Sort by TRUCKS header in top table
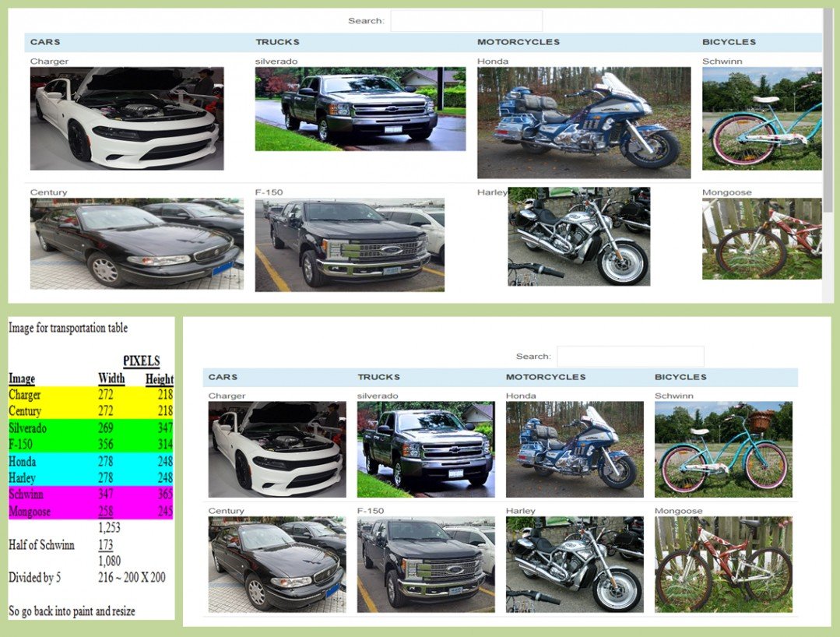840x637 pixels. point(277,42)
